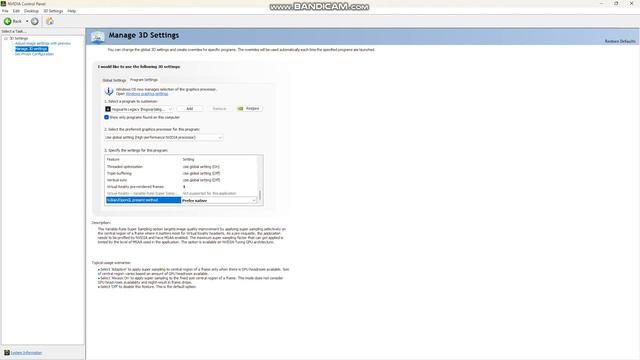Click the Manage 3D Settings header icon
The image size is (640, 360).
(x=98, y=37)
